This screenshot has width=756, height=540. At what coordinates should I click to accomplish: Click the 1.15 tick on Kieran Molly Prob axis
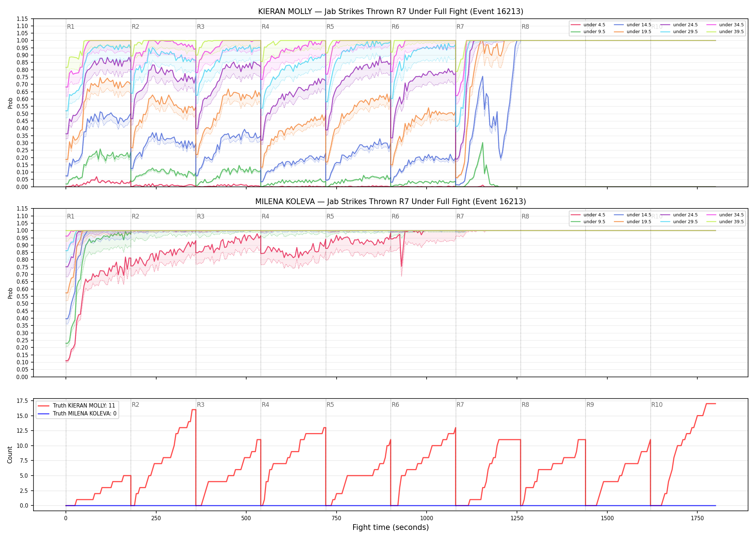22,19
